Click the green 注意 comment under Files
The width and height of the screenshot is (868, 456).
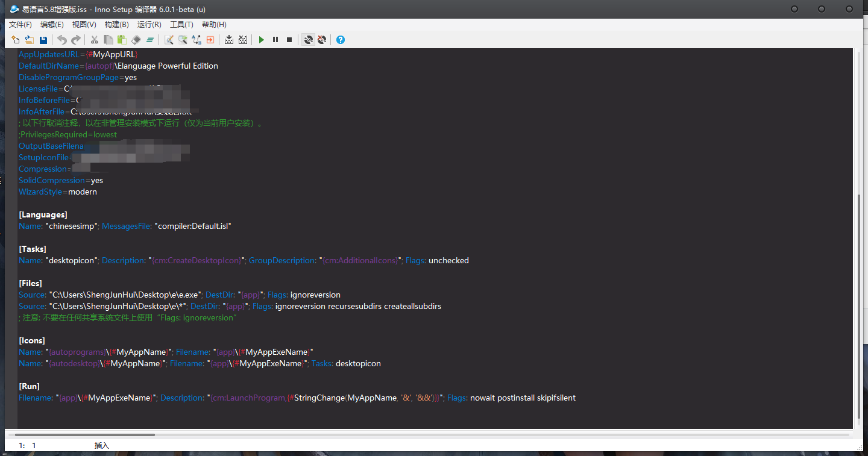point(128,318)
